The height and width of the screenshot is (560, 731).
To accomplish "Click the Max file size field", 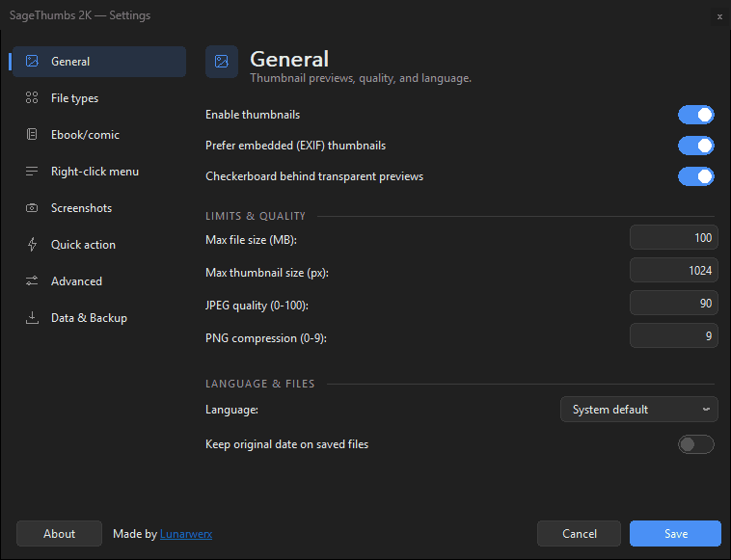I will pyautogui.click(x=674, y=238).
